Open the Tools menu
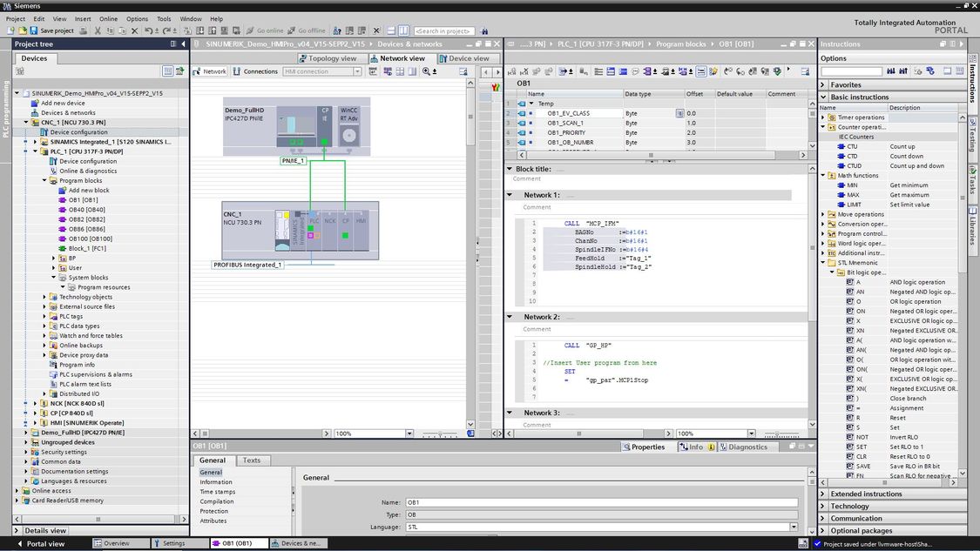This screenshot has width=980, height=551. click(164, 19)
